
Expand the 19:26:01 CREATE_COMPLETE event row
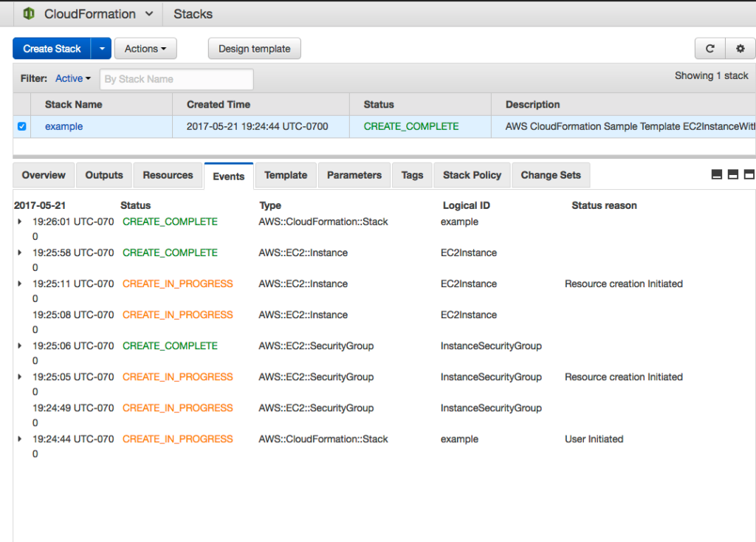coord(20,221)
